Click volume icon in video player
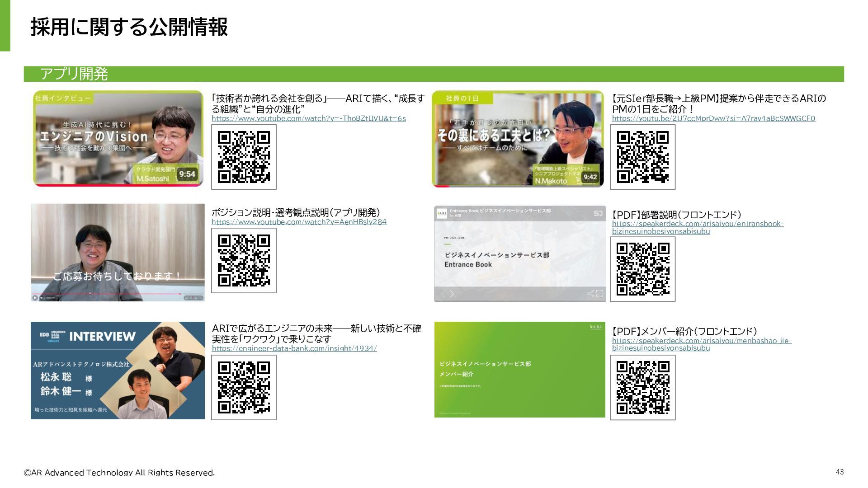868x488 pixels. coord(41,298)
